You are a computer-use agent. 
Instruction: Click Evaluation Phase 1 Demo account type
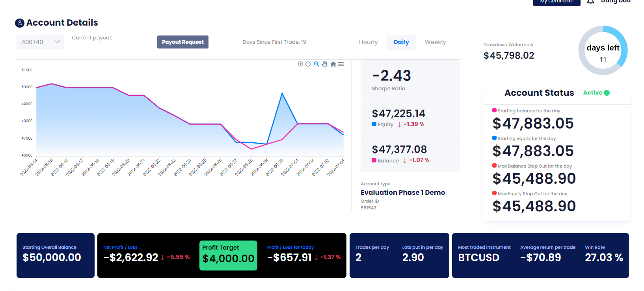coord(403,192)
